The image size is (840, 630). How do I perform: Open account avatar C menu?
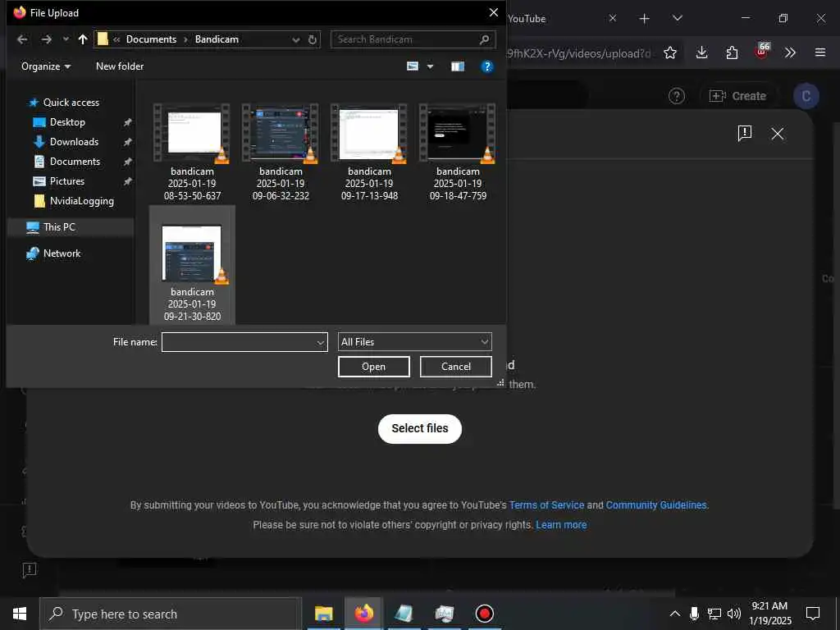806,97
